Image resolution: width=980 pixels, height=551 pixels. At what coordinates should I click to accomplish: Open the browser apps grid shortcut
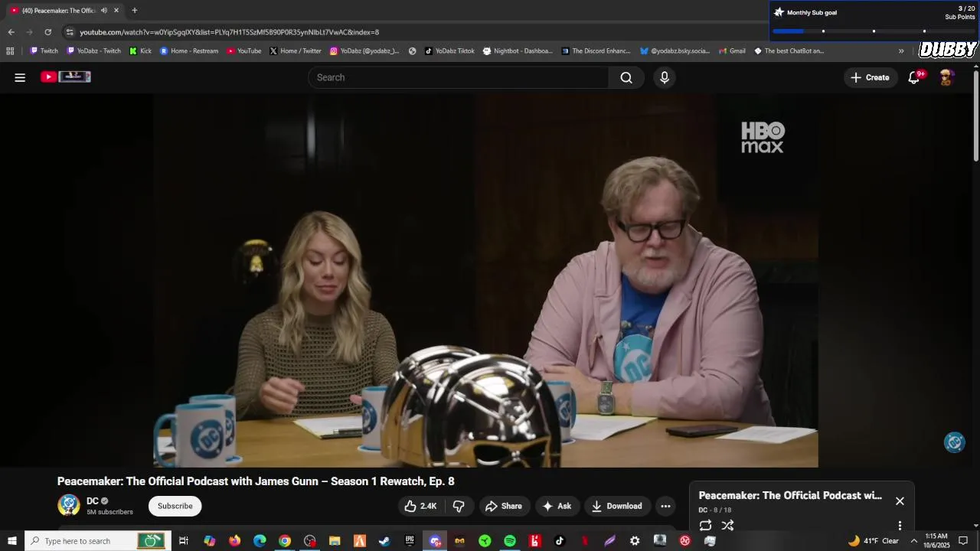tap(10, 51)
